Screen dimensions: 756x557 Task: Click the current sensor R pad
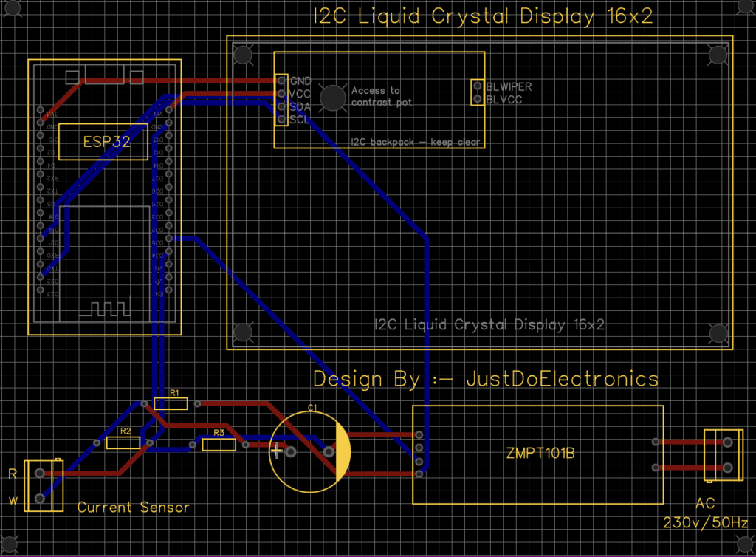[40, 473]
